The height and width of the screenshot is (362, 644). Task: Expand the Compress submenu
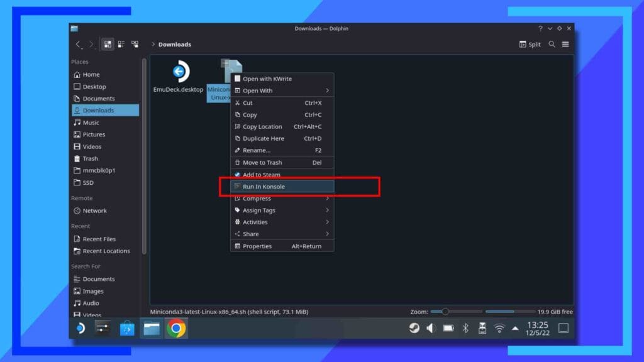click(282, 199)
